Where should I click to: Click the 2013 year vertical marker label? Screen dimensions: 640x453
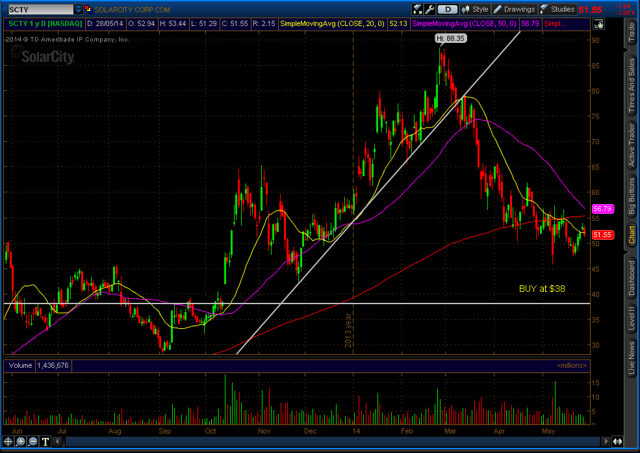348,330
